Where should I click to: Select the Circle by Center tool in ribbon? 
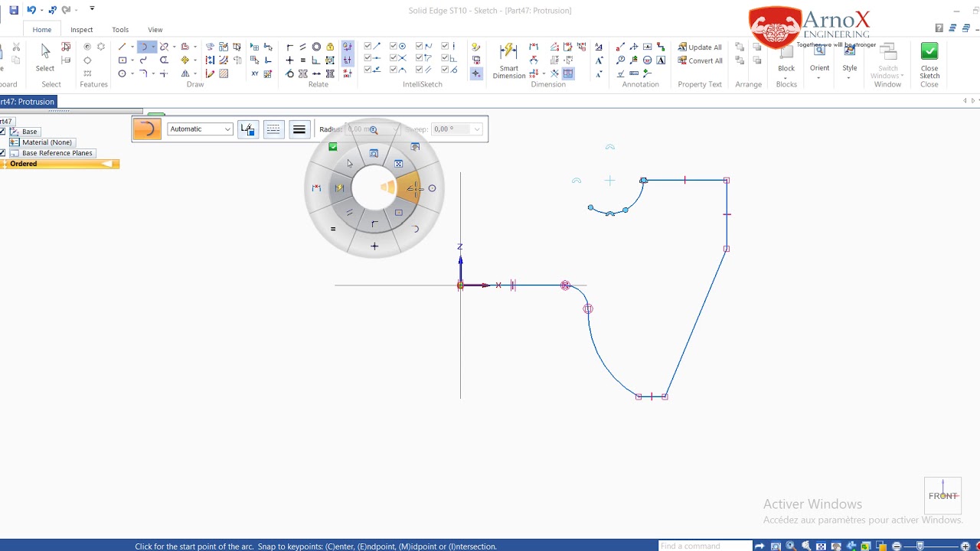[x=122, y=74]
